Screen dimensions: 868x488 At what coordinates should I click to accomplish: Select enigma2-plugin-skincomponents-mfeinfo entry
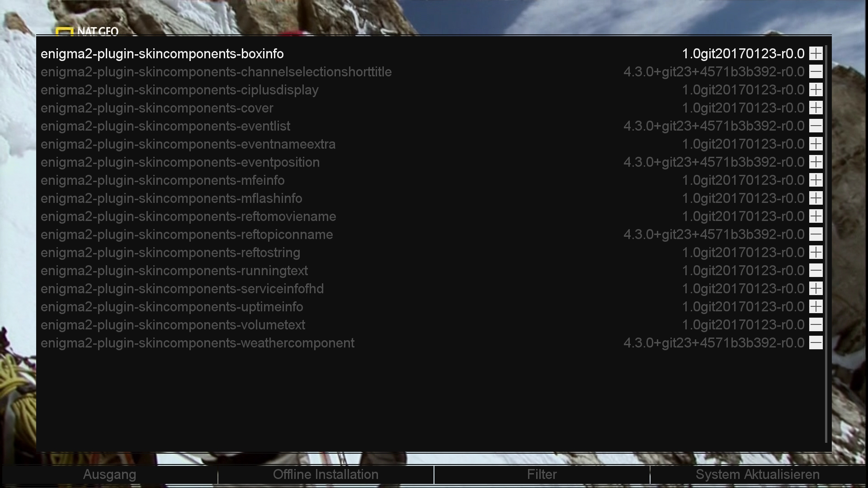pyautogui.click(x=432, y=180)
